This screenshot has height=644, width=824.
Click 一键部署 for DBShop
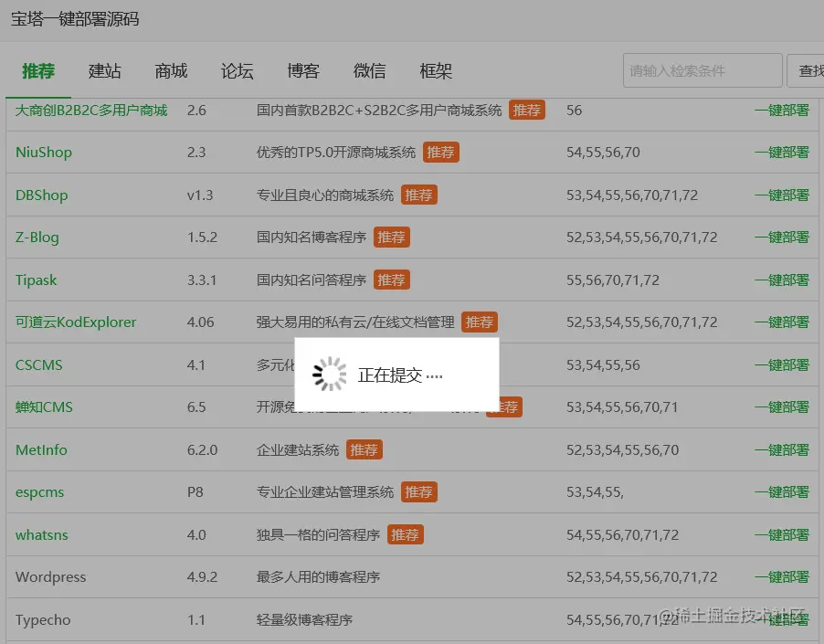click(781, 195)
